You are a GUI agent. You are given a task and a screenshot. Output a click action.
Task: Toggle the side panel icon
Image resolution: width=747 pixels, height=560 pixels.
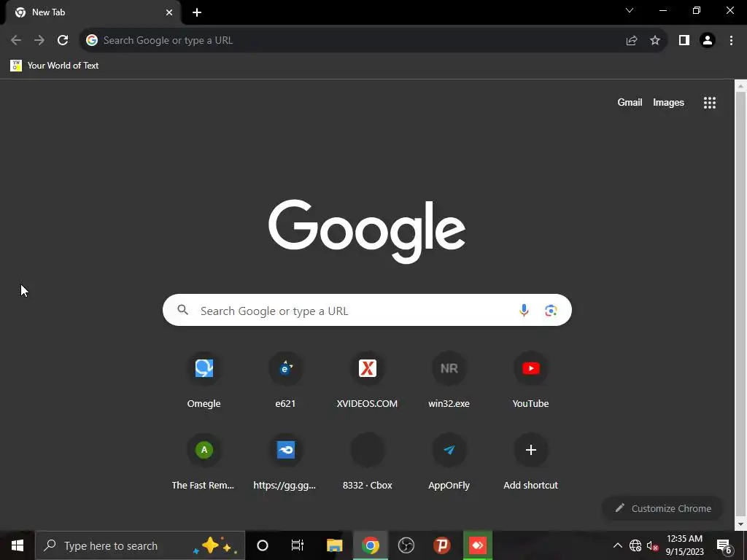(x=684, y=40)
